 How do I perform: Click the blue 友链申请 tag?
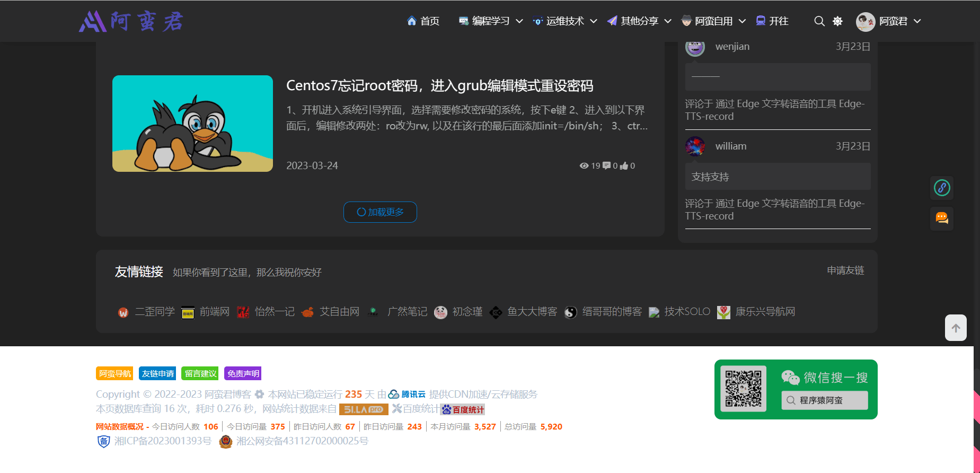point(157,373)
